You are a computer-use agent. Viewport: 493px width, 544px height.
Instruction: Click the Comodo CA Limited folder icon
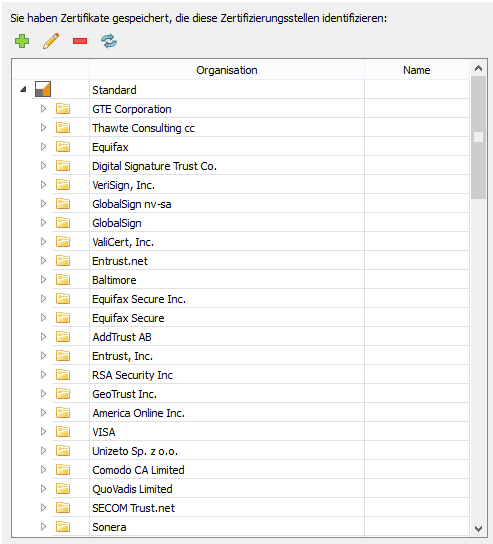pos(63,470)
